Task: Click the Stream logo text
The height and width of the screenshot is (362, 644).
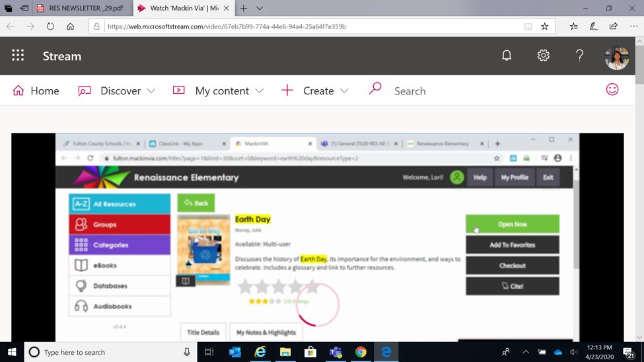Action: tap(62, 56)
